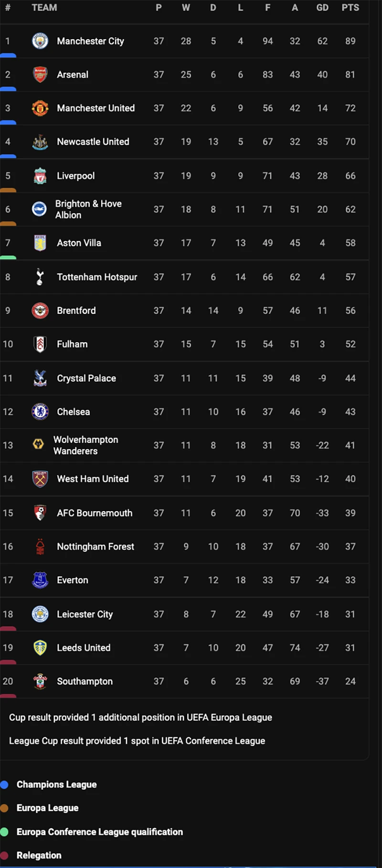Open the Aston Villa team link

79,243
